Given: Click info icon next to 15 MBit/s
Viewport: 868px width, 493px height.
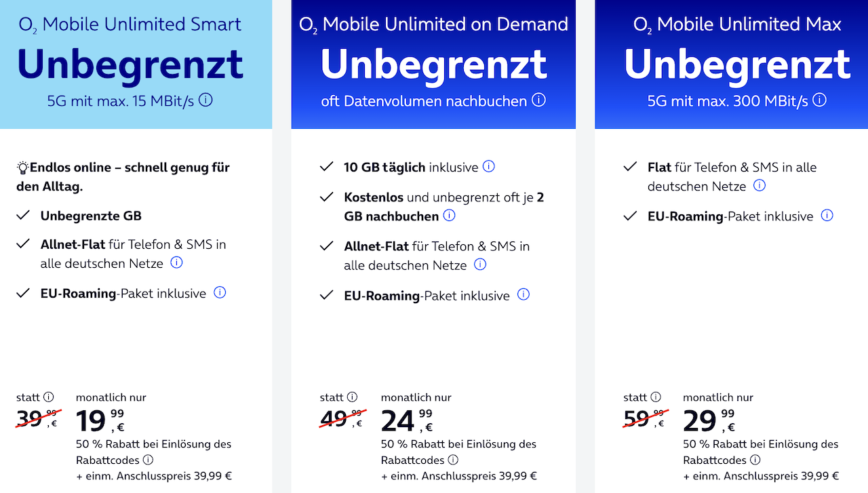Looking at the screenshot, I should click(x=205, y=100).
